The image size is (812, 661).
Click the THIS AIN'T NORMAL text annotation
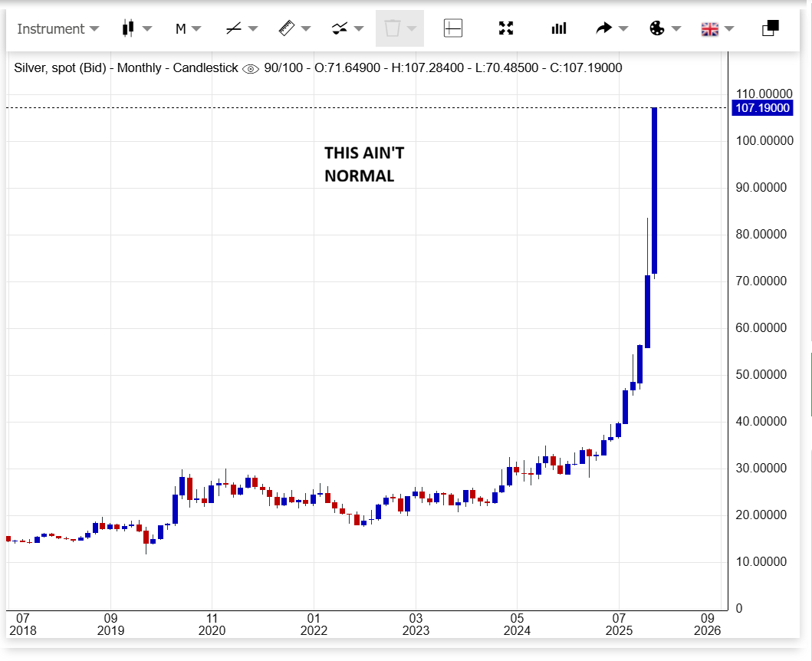pyautogui.click(x=363, y=164)
